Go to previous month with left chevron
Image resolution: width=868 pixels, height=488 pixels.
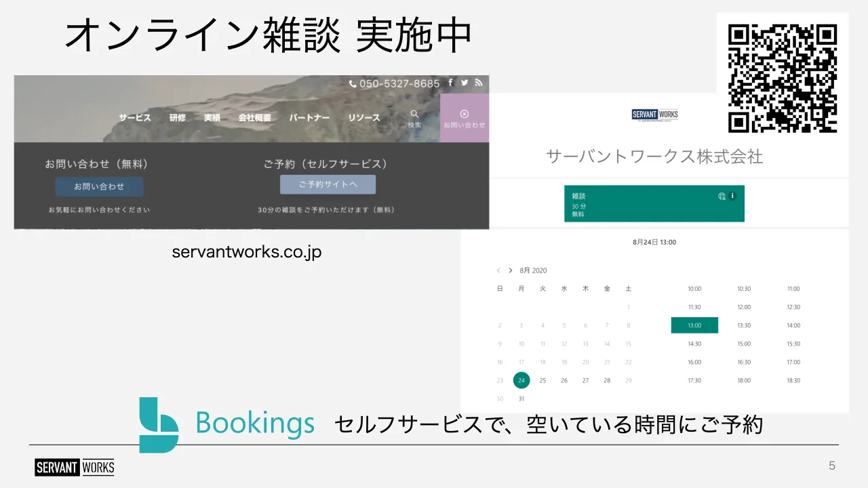click(x=498, y=270)
